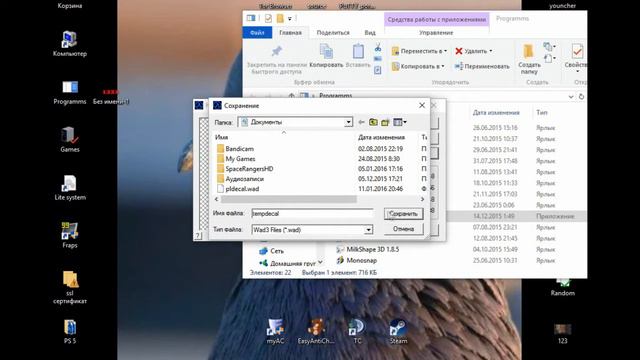Open the Корзина desktop icon

point(70,6)
